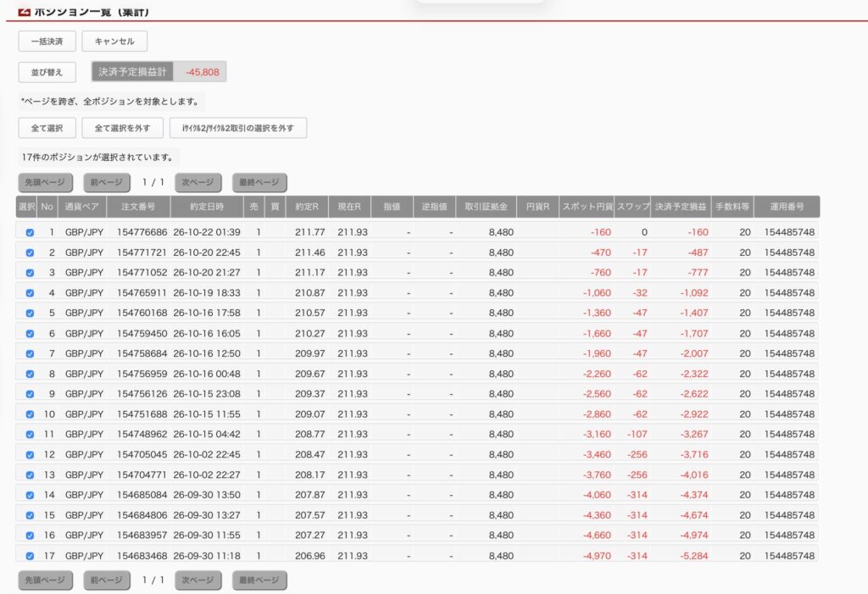Click 最終ページ above the table
The width and height of the screenshot is (868, 594).
(x=259, y=182)
